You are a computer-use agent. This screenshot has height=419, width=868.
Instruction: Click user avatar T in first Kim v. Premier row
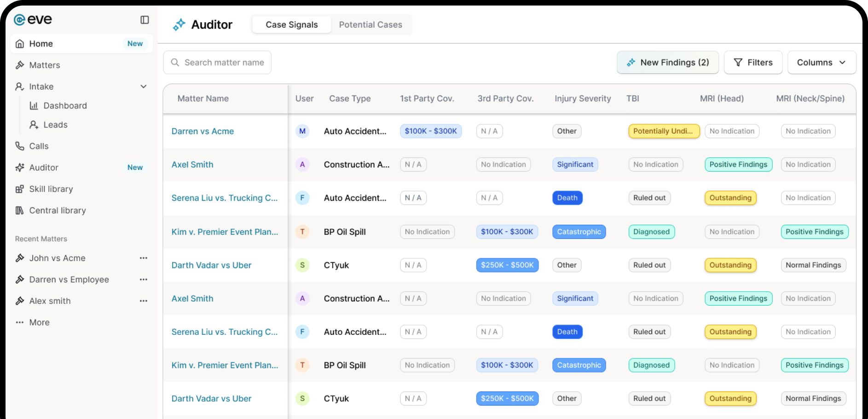(x=302, y=232)
